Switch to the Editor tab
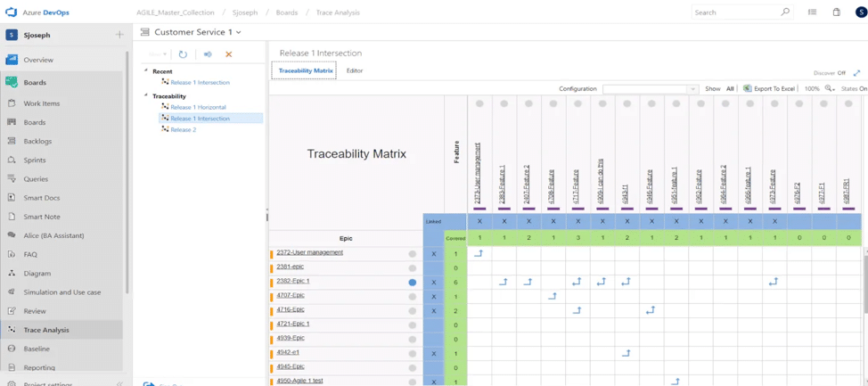868x386 pixels. coord(355,71)
